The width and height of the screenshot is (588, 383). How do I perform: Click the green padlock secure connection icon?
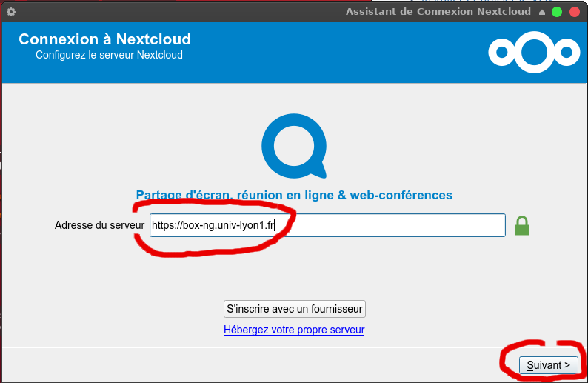coord(522,225)
